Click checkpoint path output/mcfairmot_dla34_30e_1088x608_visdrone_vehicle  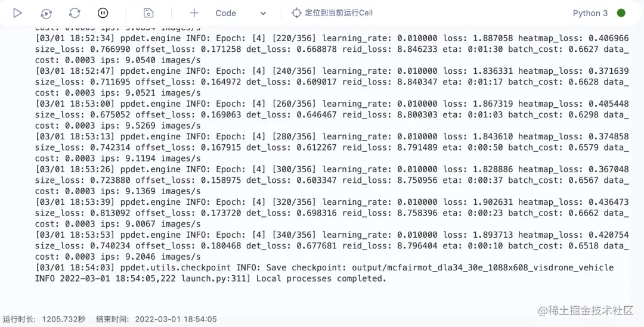point(482,268)
